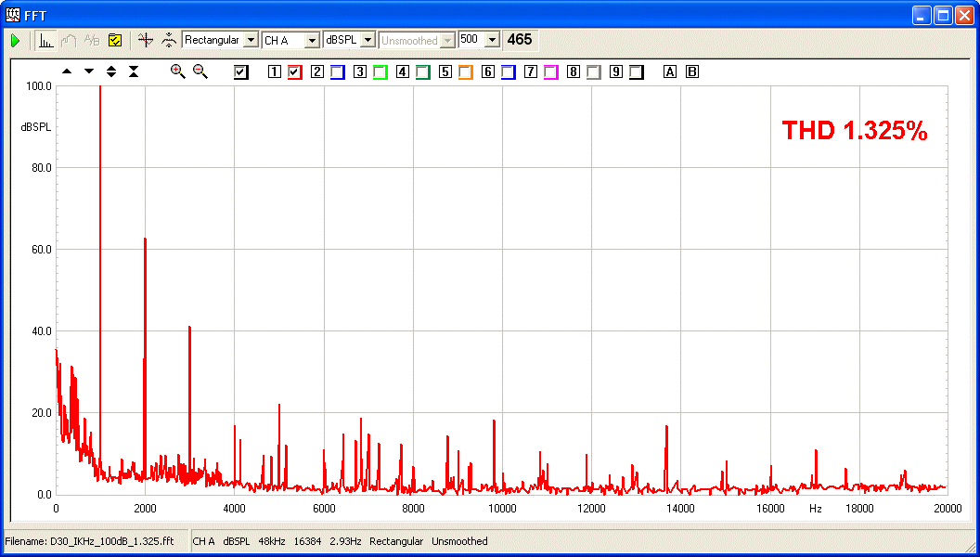Click the Unsmoothed status bar entry
The image size is (980, 557).
(x=459, y=541)
